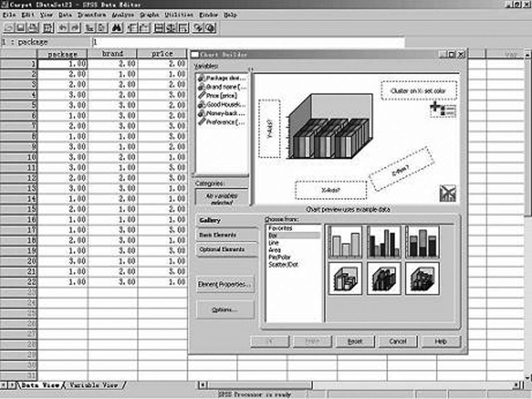Choose the clustered 3-D bar thumbnail
The width and height of the screenshot is (532, 399).
point(384,279)
